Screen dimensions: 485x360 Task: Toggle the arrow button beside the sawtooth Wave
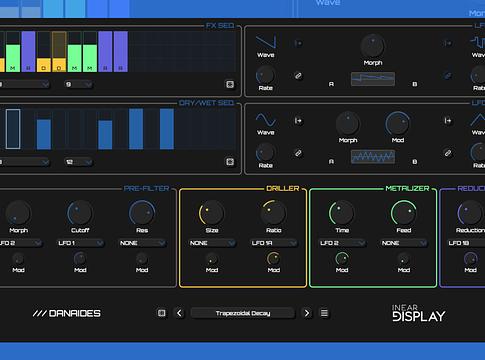tap(298, 43)
